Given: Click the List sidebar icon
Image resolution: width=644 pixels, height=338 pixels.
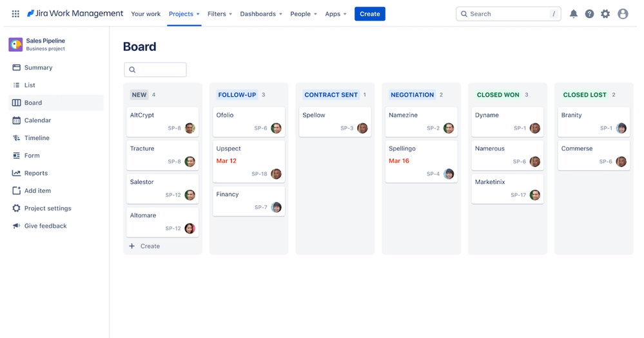Looking at the screenshot, I should (16, 85).
